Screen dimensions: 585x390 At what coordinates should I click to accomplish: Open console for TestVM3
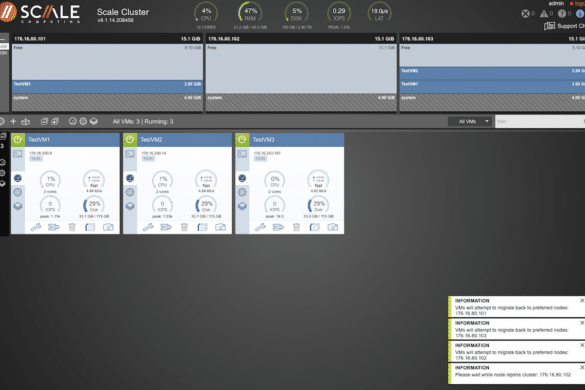tap(242, 154)
